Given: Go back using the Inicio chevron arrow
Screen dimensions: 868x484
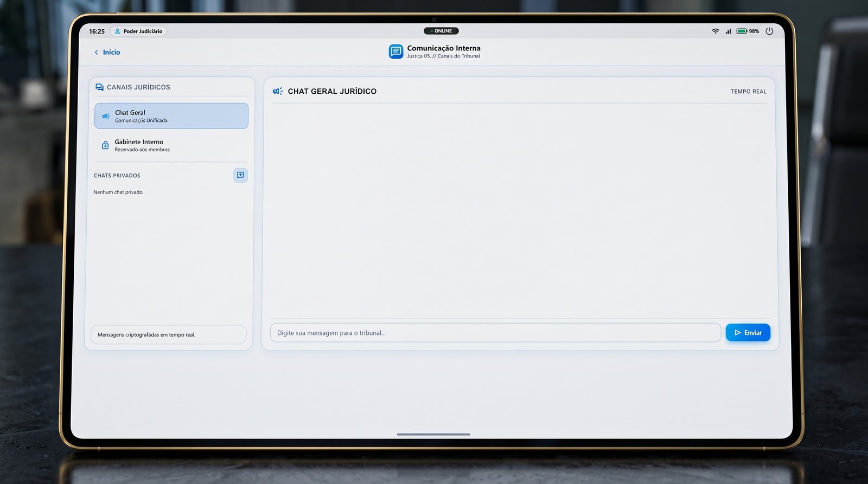Looking at the screenshot, I should click(x=97, y=53).
